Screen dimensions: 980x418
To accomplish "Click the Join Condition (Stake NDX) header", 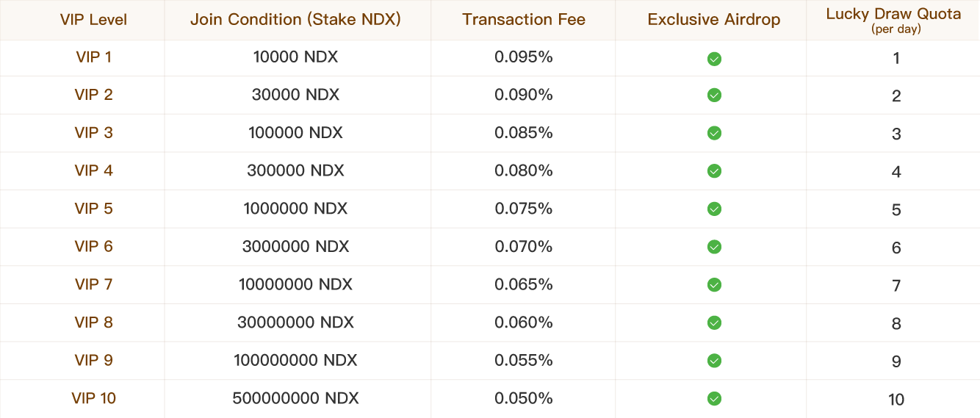I will pos(296,20).
